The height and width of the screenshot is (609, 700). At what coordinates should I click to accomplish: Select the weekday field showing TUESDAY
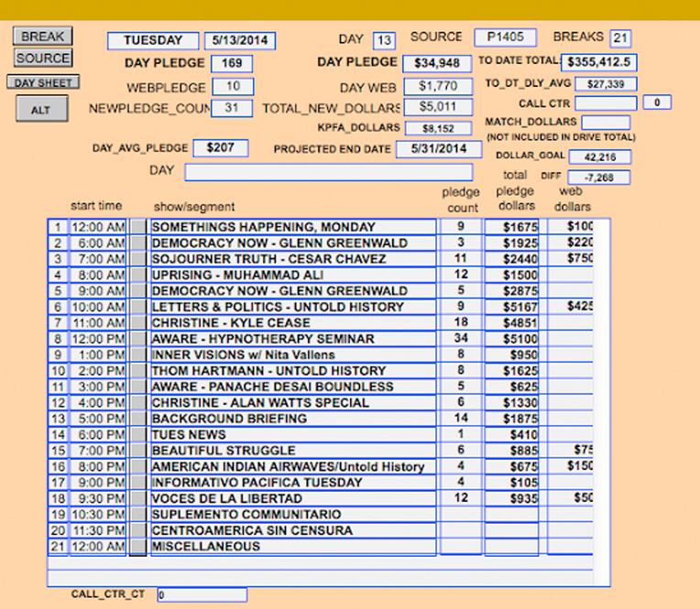(152, 41)
